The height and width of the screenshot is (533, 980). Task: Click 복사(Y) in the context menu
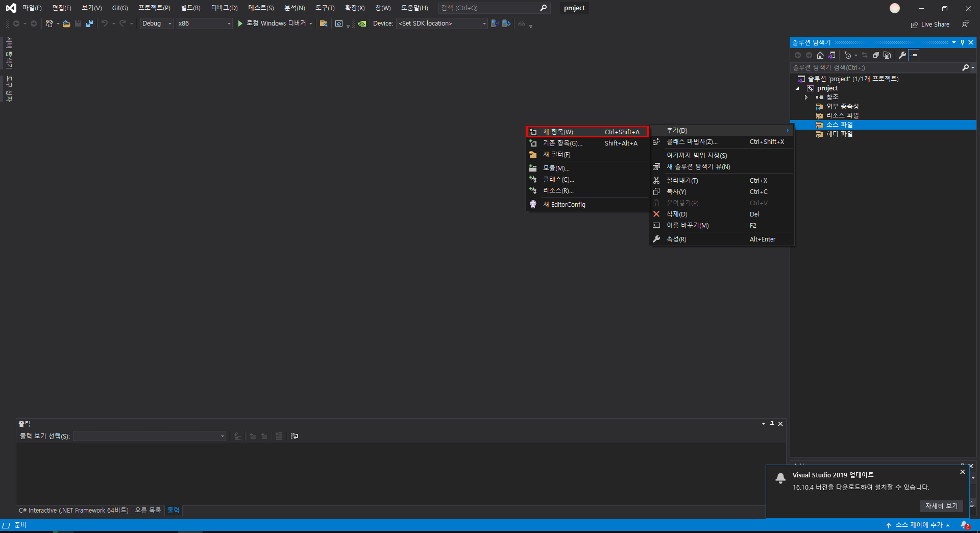tap(722, 192)
